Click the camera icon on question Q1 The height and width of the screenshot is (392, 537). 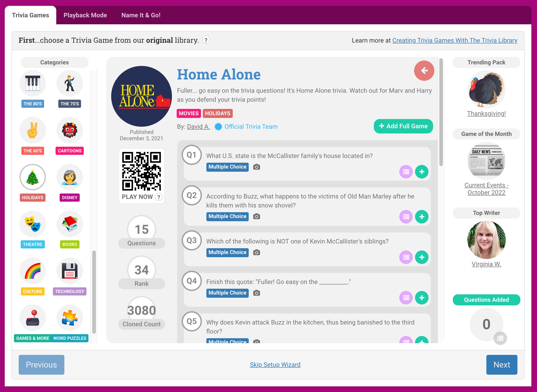257,167
